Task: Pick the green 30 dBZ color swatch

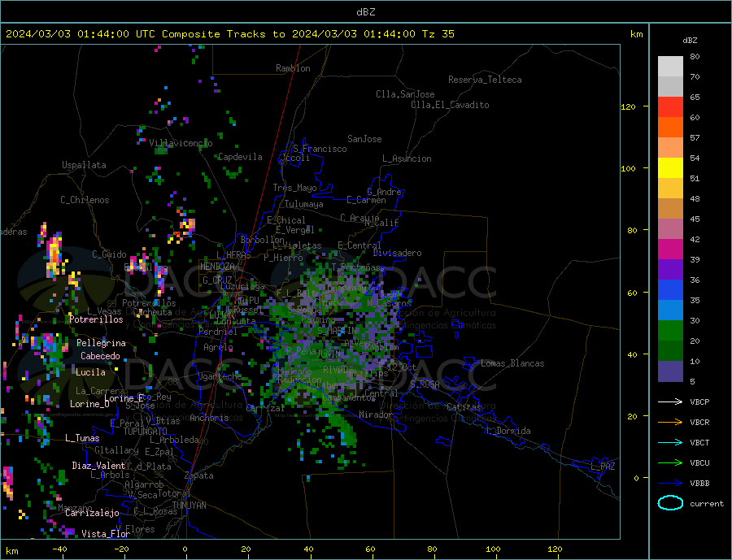Action: point(670,331)
